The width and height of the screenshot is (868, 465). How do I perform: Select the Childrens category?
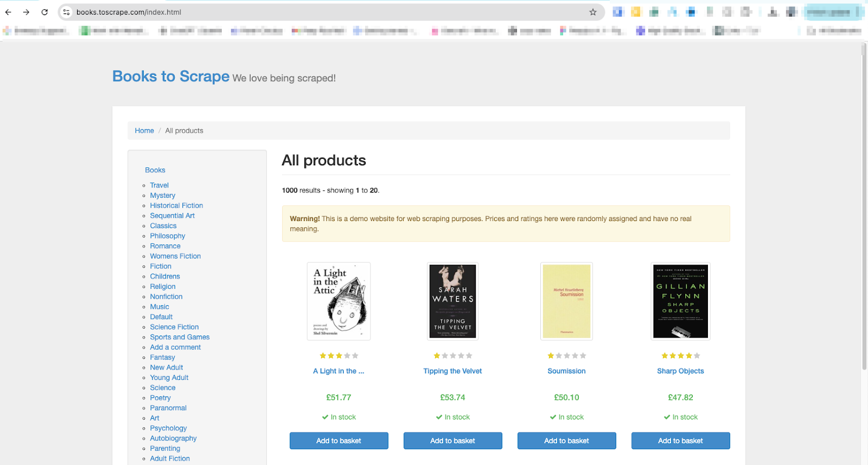click(165, 276)
